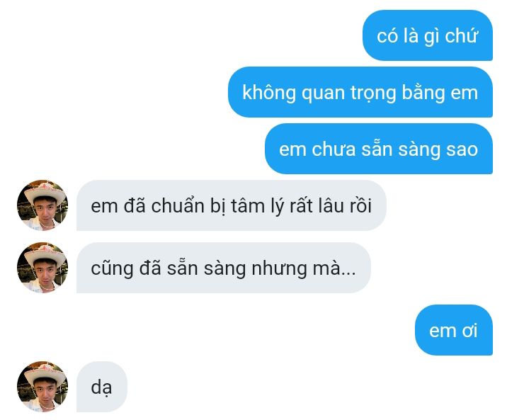Image resolution: width=507 pixels, height=420 pixels.
Task: Tap the word 'ơi' in the last sent bubble
Action: point(469,331)
